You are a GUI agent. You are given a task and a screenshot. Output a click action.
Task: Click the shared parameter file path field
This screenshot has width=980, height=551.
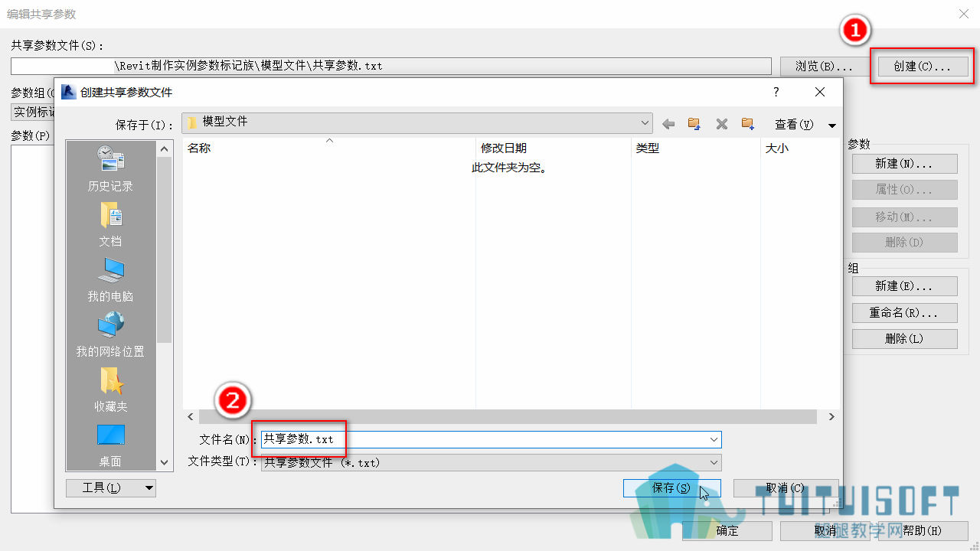click(391, 66)
